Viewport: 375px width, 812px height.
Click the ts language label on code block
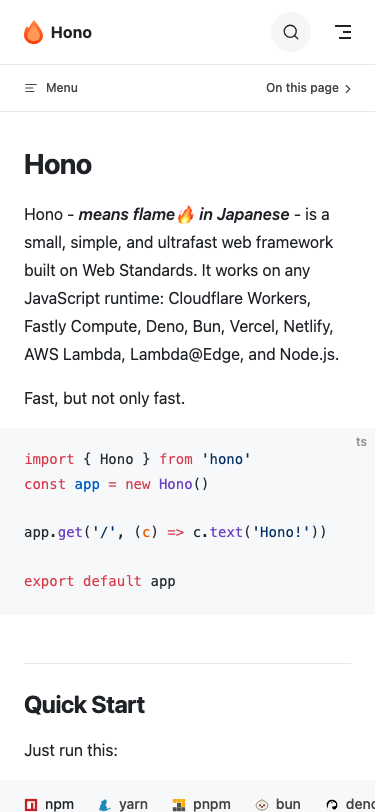tap(361, 442)
